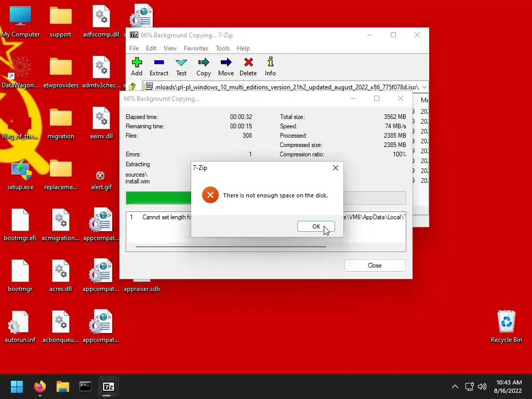Select aeinv.dll file on desktop
Image resolution: width=532 pixels, height=399 pixels.
pyautogui.click(x=101, y=124)
